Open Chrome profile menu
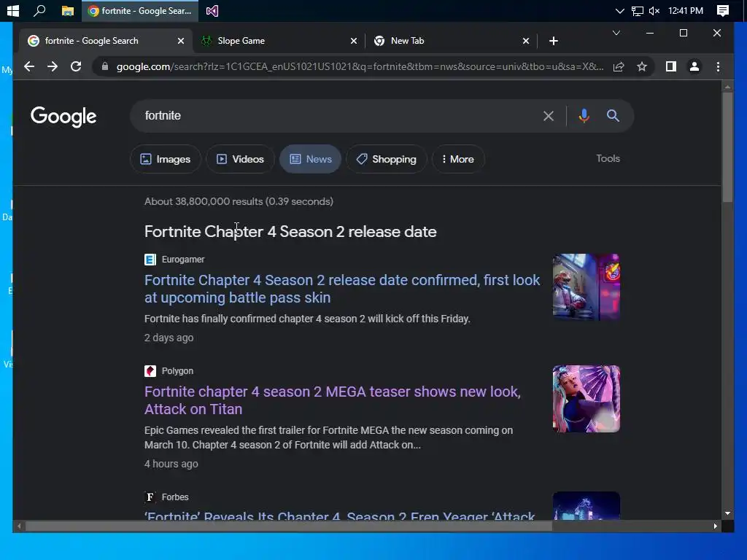 [694, 66]
